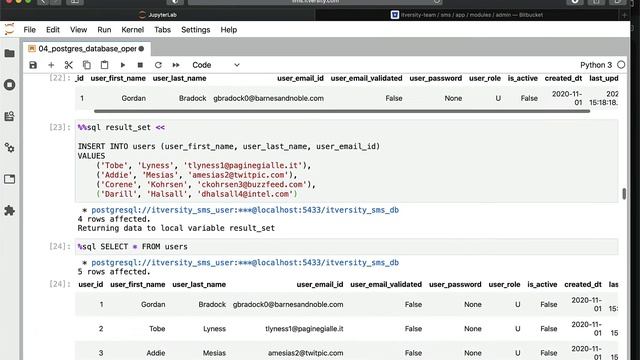Click the browser address bar
The height and width of the screenshot is (360, 640).
pyautogui.click(x=315, y=2)
